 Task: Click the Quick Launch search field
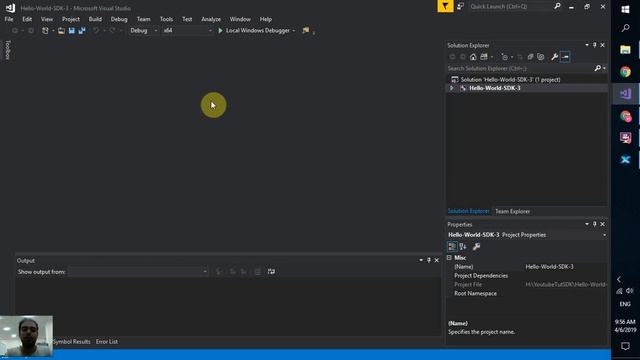pos(510,7)
